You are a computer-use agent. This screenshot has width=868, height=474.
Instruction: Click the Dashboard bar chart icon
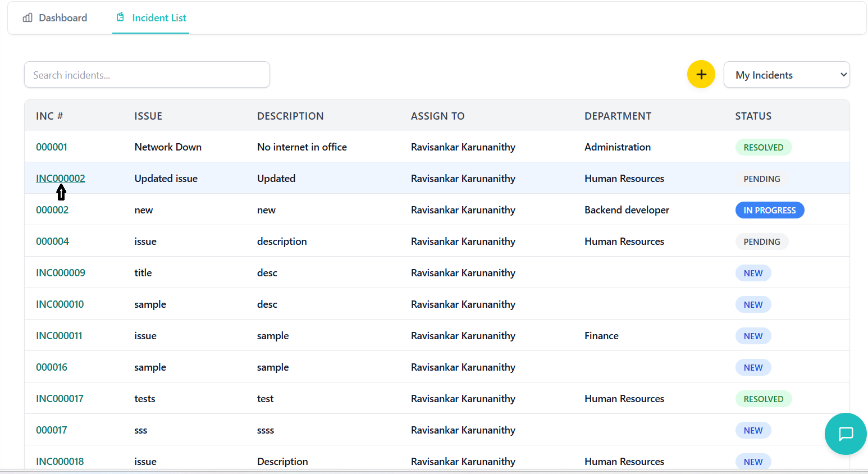(28, 18)
